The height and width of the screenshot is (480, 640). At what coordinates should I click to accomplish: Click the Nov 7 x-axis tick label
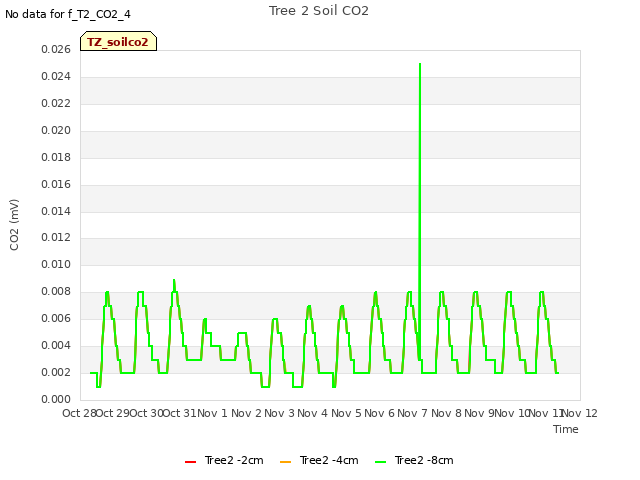413,413
